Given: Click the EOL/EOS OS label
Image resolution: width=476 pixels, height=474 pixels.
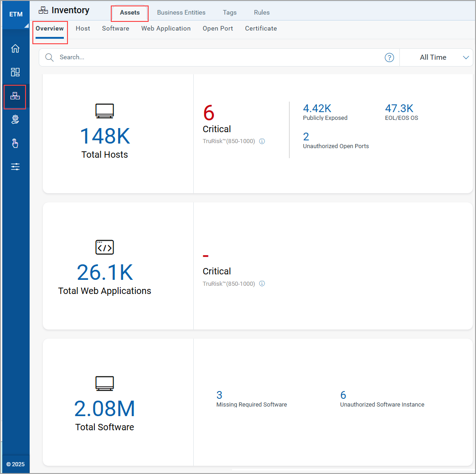Looking at the screenshot, I should pyautogui.click(x=401, y=118).
